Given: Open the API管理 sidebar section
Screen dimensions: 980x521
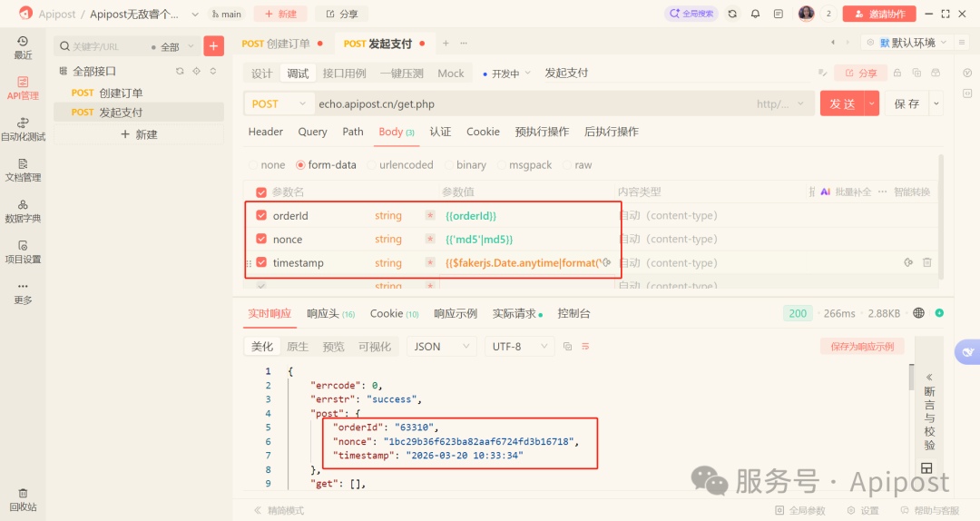Looking at the screenshot, I should coord(23,88).
